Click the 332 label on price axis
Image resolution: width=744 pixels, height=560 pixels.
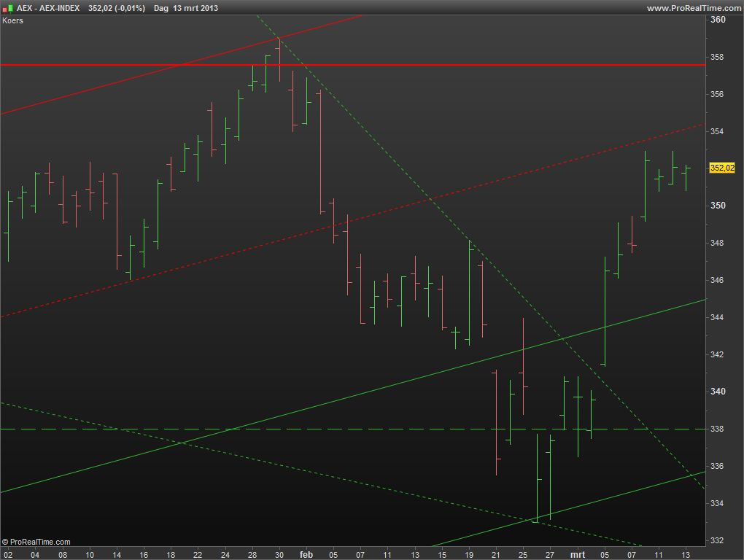pyautogui.click(x=718, y=540)
